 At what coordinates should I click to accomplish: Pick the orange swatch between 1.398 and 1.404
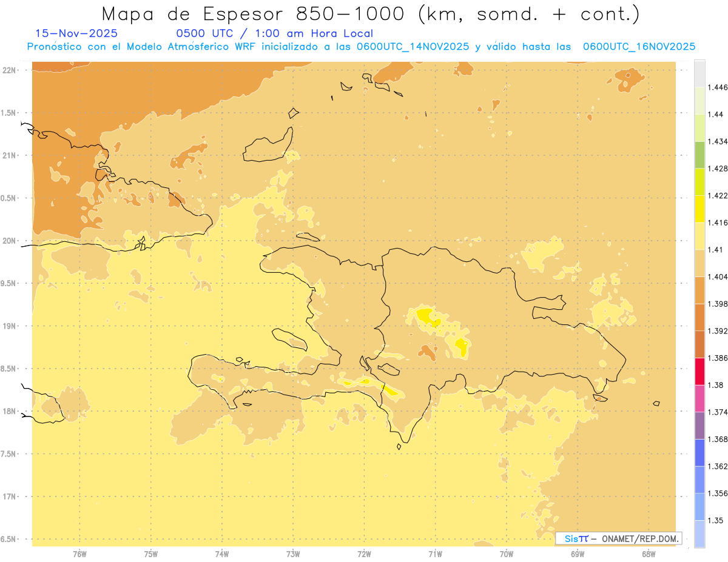[699, 290]
